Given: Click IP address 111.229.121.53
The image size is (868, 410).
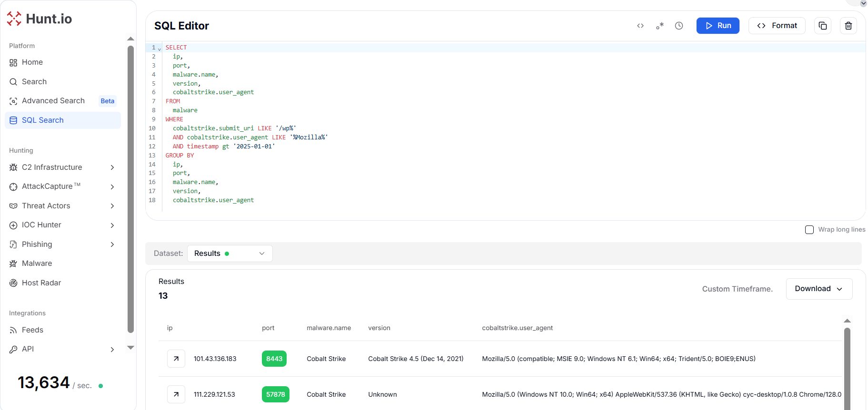Looking at the screenshot, I should (214, 394).
